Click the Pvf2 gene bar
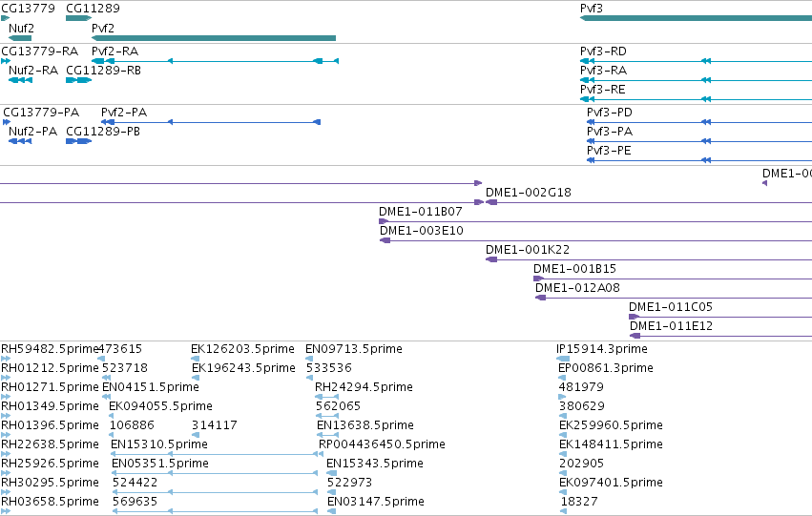Screen dimensions: 812x516 214,38
